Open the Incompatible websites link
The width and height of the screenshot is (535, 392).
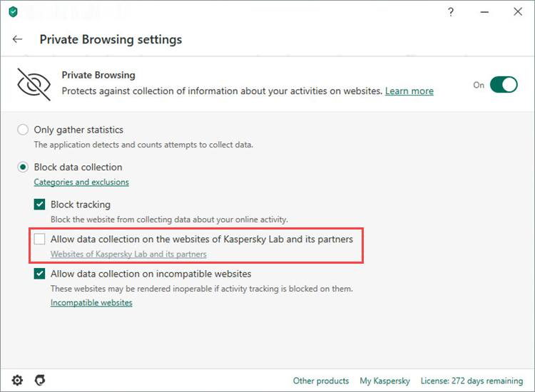pos(91,302)
